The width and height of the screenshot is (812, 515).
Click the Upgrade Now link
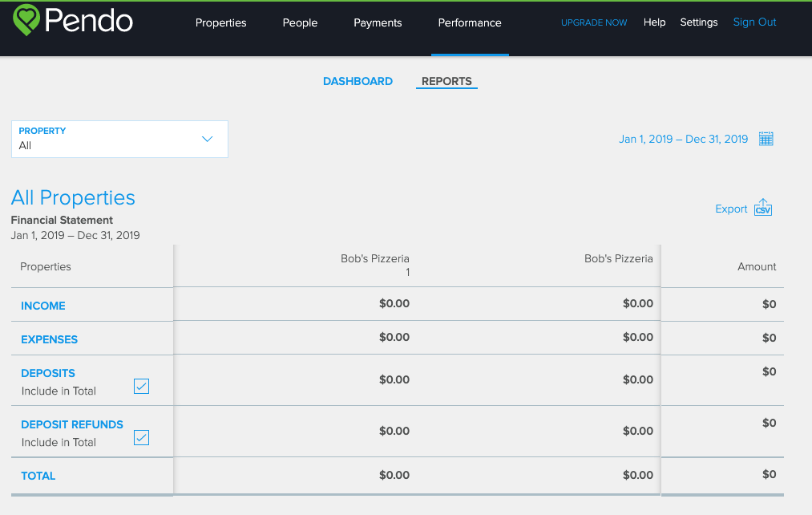(594, 22)
